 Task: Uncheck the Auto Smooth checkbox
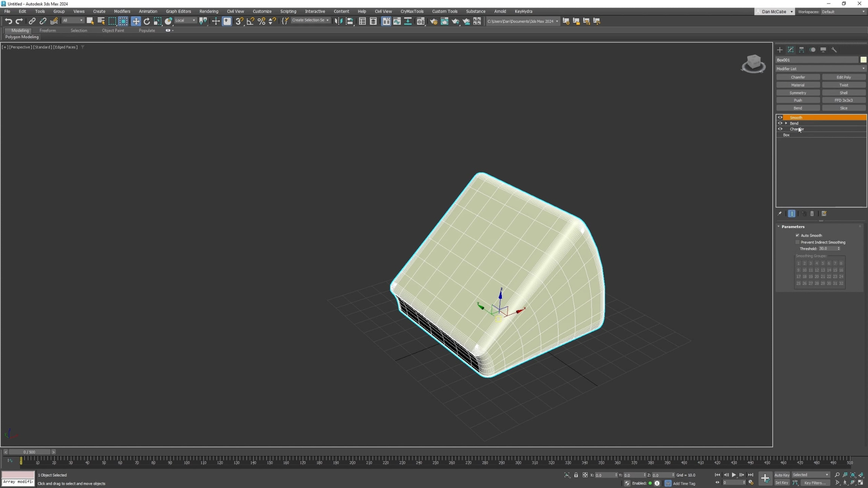click(x=797, y=235)
